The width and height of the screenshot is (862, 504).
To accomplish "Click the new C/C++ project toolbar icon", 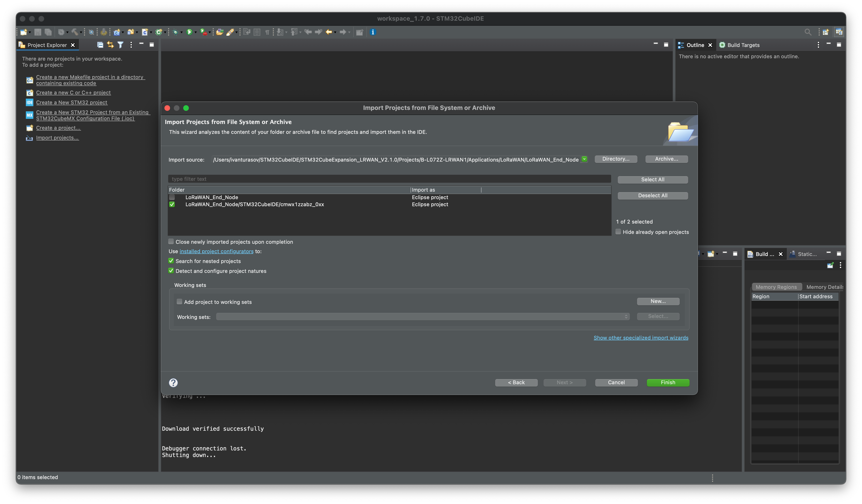I will 117,32.
